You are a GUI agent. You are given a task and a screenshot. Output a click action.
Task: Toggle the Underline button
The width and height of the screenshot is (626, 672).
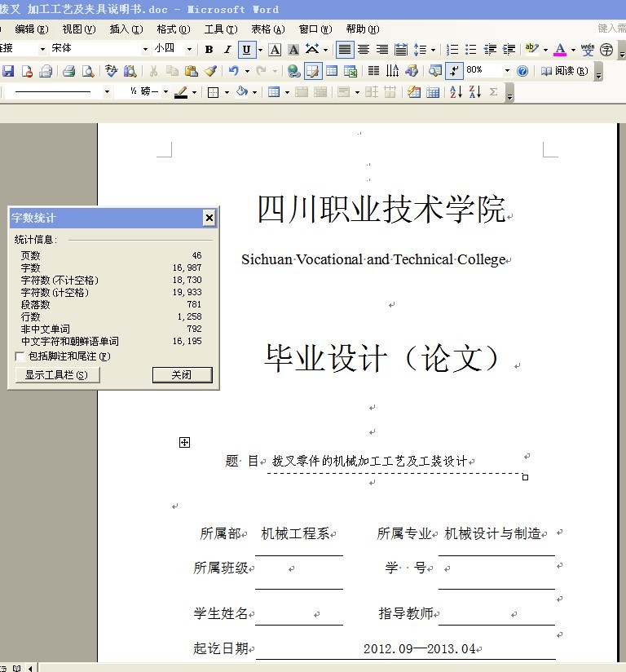pyautogui.click(x=246, y=50)
